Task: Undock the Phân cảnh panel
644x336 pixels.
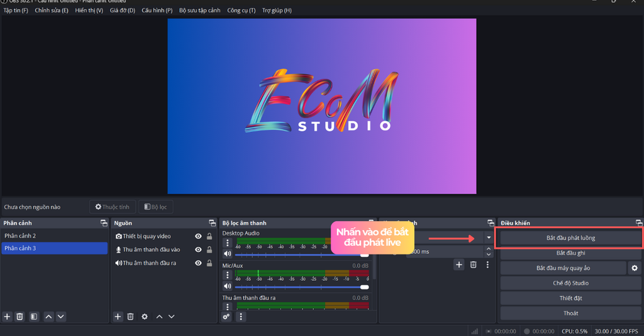Action: (x=104, y=223)
